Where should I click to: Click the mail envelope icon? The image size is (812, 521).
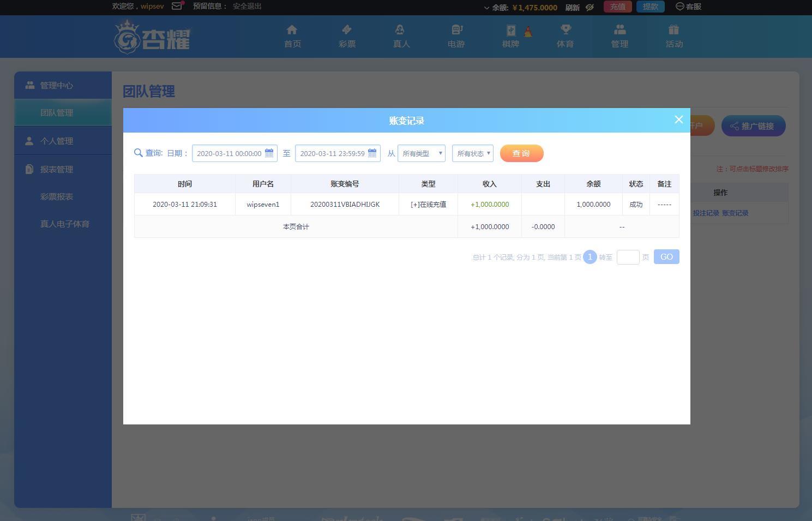[177, 7]
